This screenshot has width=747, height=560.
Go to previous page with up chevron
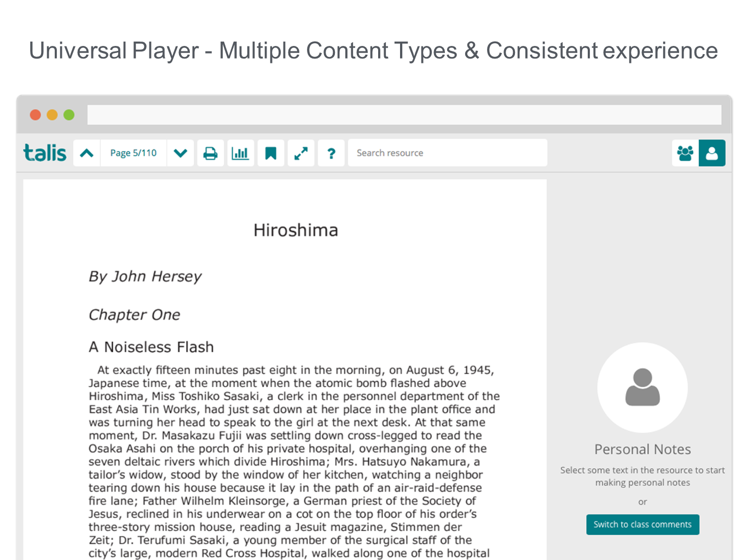pos(86,153)
